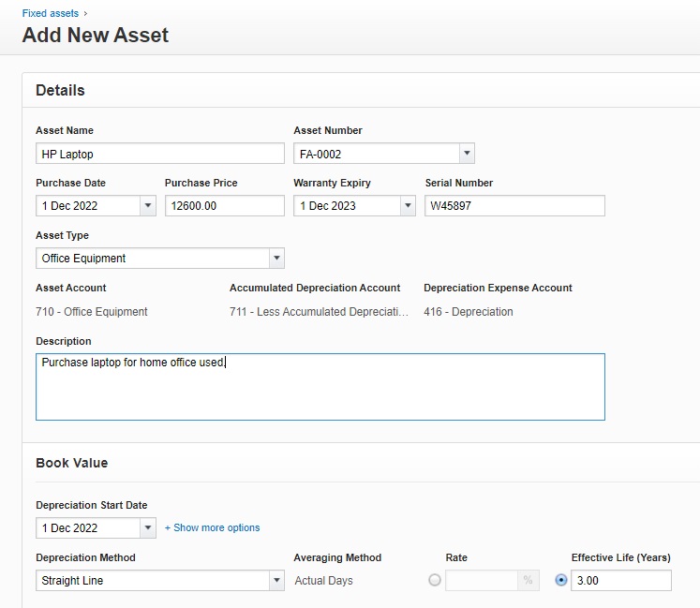The width and height of the screenshot is (700, 608).
Task: Open the Asset Number dropdown arrow
Action: pyautogui.click(x=467, y=154)
